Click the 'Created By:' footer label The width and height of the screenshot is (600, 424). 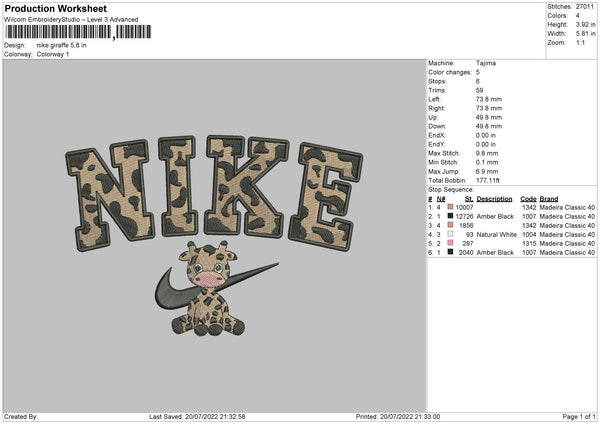pos(21,416)
